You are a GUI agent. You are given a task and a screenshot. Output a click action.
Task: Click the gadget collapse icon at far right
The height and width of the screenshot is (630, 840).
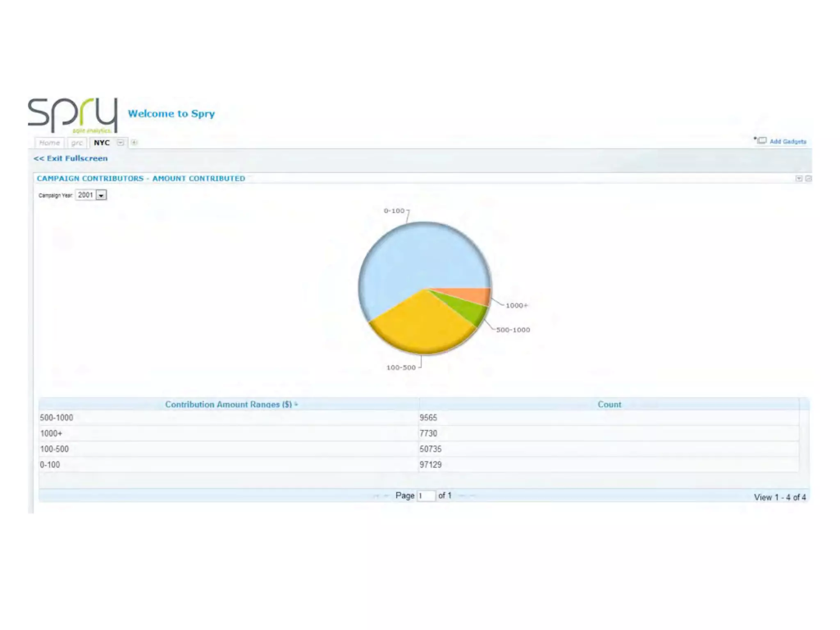(x=808, y=178)
